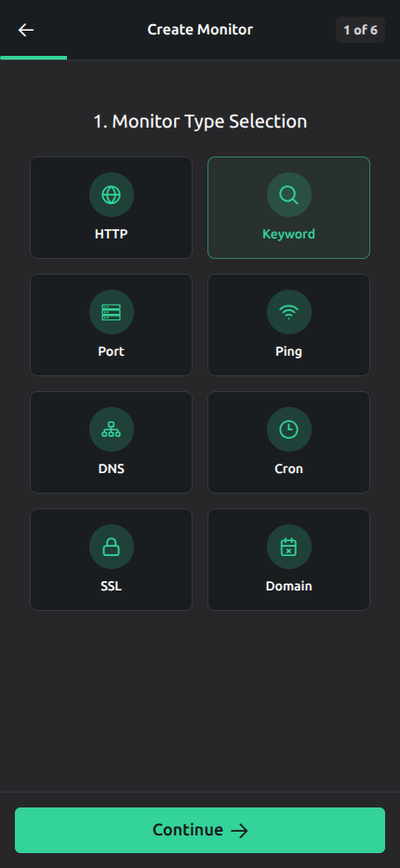Pick the Cron monitor type label
The height and width of the screenshot is (868, 400).
click(x=288, y=468)
